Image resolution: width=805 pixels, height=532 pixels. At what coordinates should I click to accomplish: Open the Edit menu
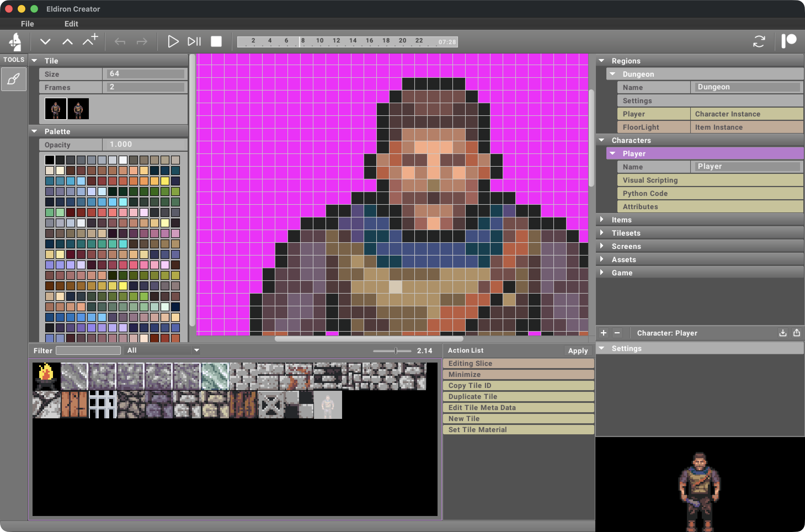71,24
